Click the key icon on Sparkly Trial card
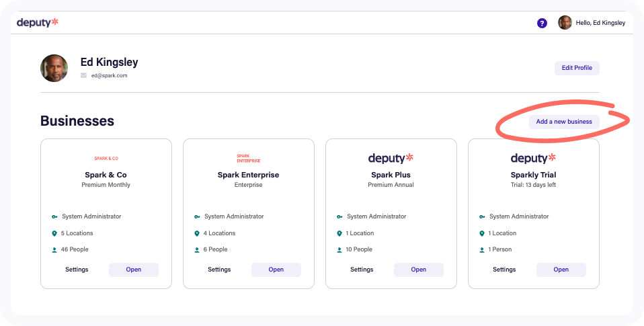 [482, 217]
